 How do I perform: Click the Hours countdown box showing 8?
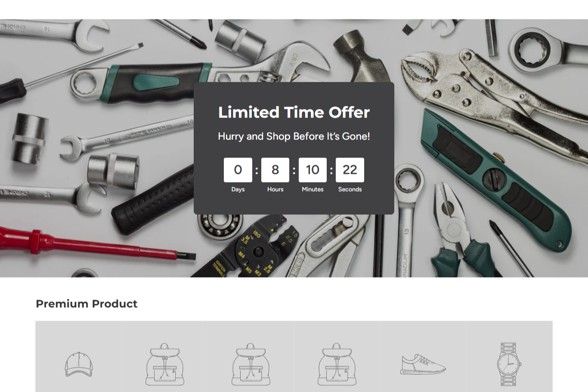pos(275,170)
